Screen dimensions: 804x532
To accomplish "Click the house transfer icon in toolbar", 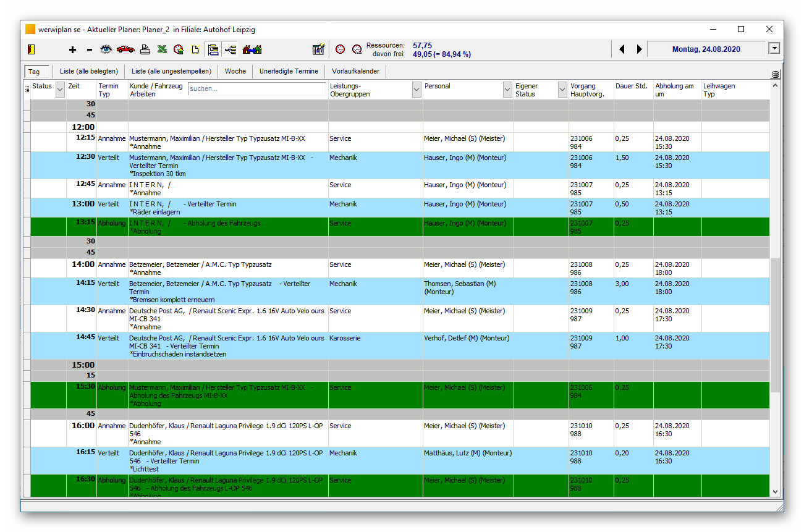I will click(x=252, y=49).
